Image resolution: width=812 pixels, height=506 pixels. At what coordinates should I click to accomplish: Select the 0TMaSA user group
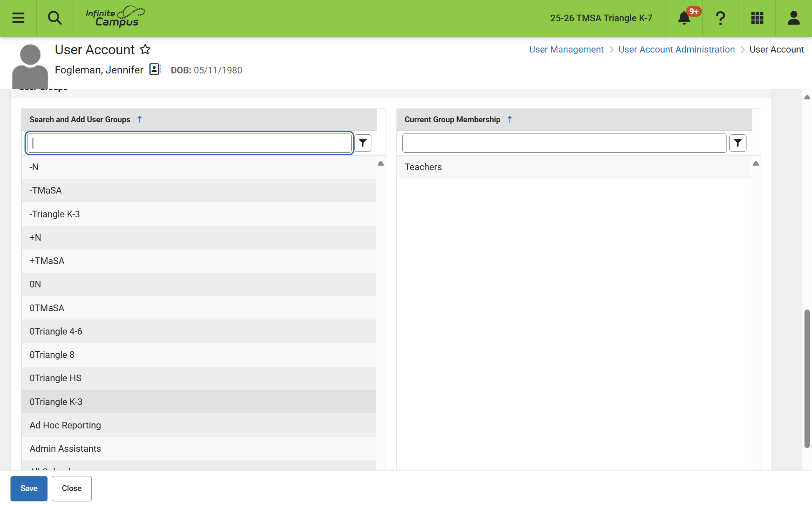tap(199, 308)
